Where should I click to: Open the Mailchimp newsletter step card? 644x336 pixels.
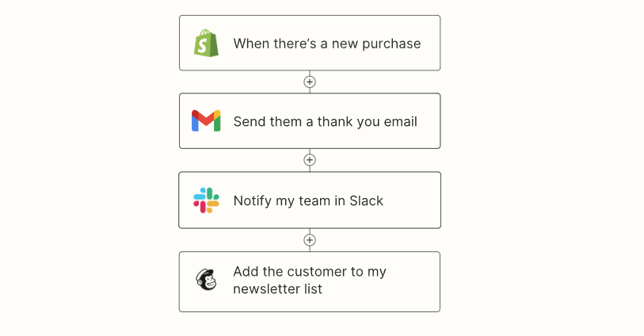[310, 282]
